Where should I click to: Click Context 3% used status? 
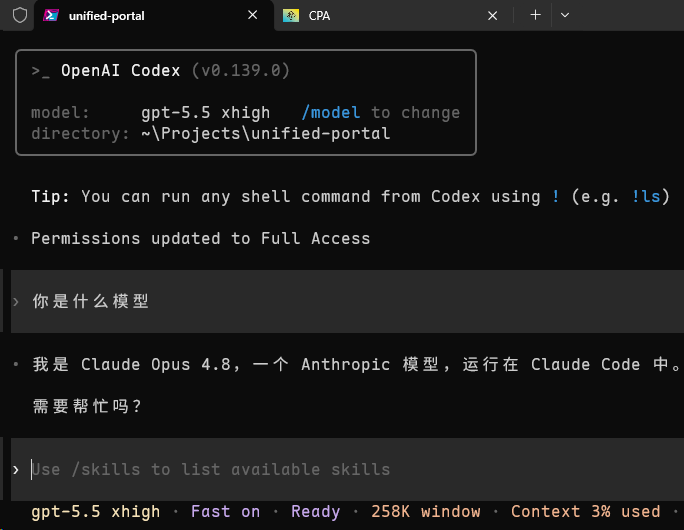[x=586, y=511]
